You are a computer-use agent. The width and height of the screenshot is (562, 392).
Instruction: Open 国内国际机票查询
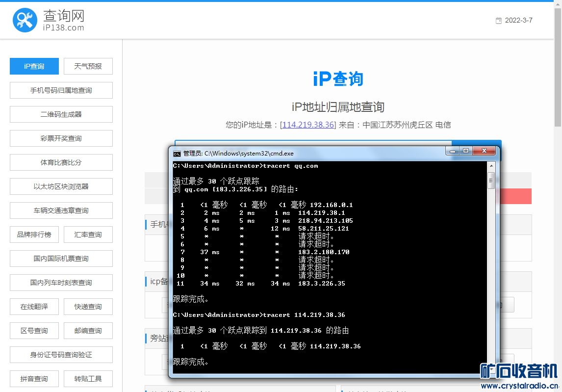[x=61, y=259]
